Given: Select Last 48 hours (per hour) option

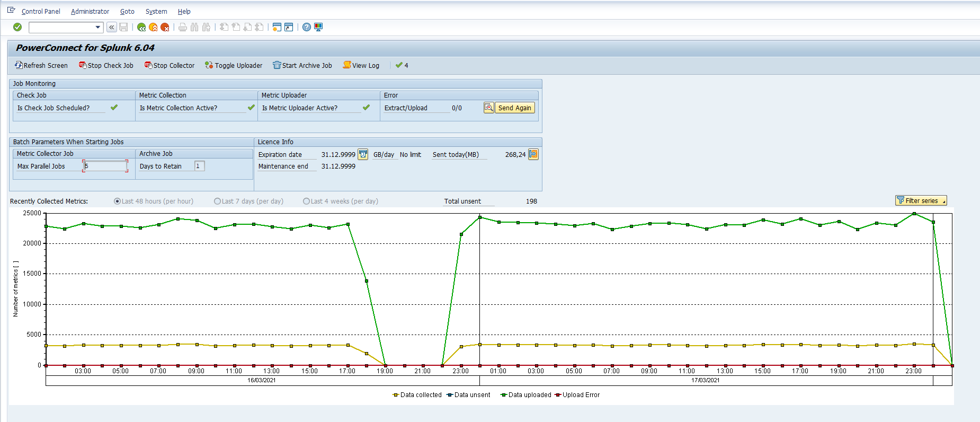Looking at the screenshot, I should pyautogui.click(x=118, y=201).
